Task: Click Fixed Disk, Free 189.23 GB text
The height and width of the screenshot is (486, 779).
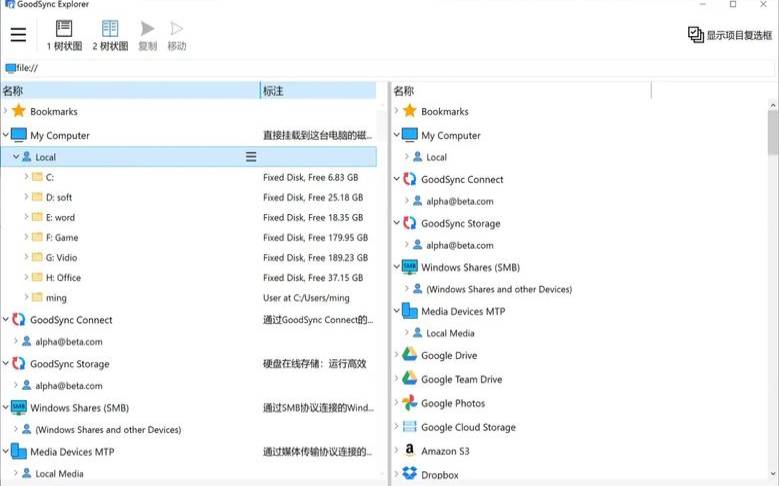Action: (x=315, y=257)
